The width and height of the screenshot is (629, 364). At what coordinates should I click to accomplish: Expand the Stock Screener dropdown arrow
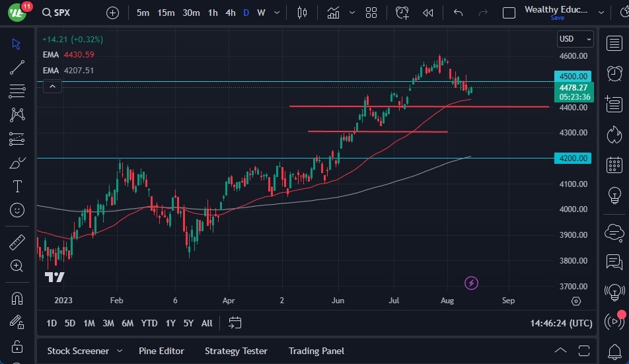[x=120, y=351]
